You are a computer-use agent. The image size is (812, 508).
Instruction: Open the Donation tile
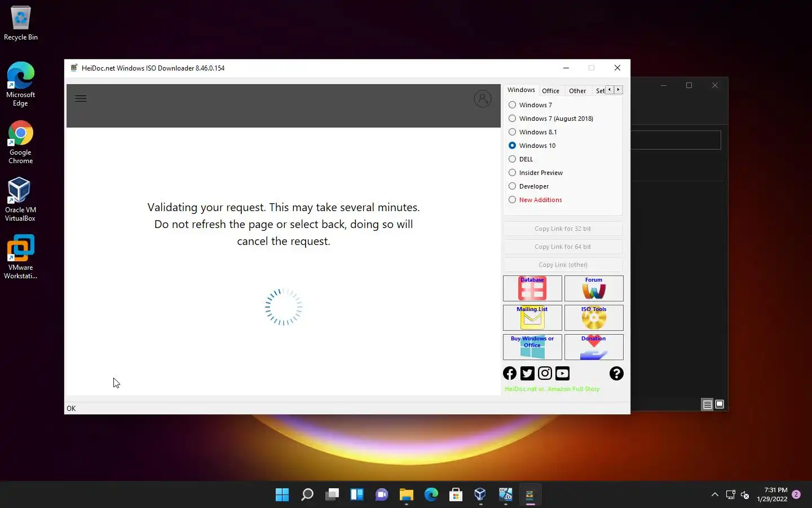point(594,347)
